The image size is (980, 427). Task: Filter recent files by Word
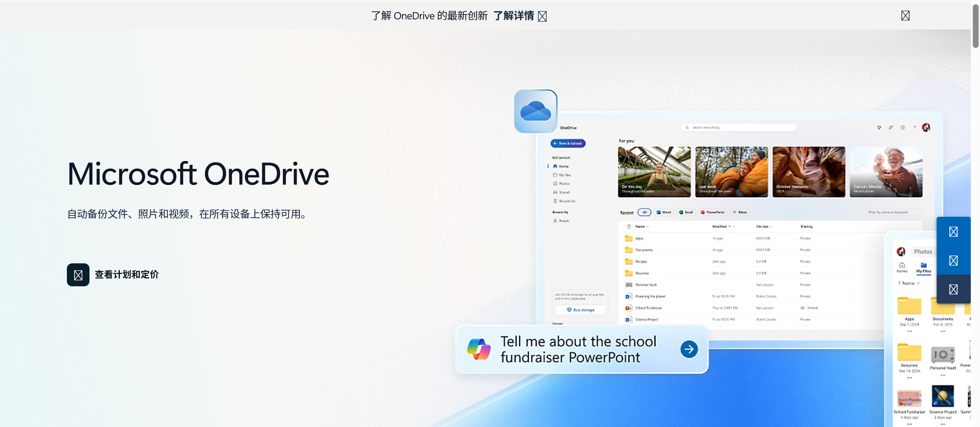(x=663, y=213)
